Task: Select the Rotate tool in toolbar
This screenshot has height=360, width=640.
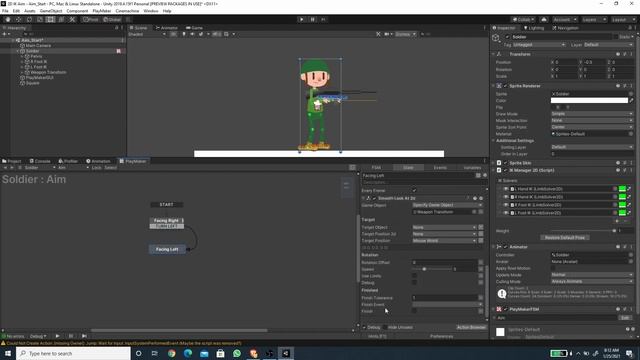Action: pyautogui.click(x=29, y=19)
